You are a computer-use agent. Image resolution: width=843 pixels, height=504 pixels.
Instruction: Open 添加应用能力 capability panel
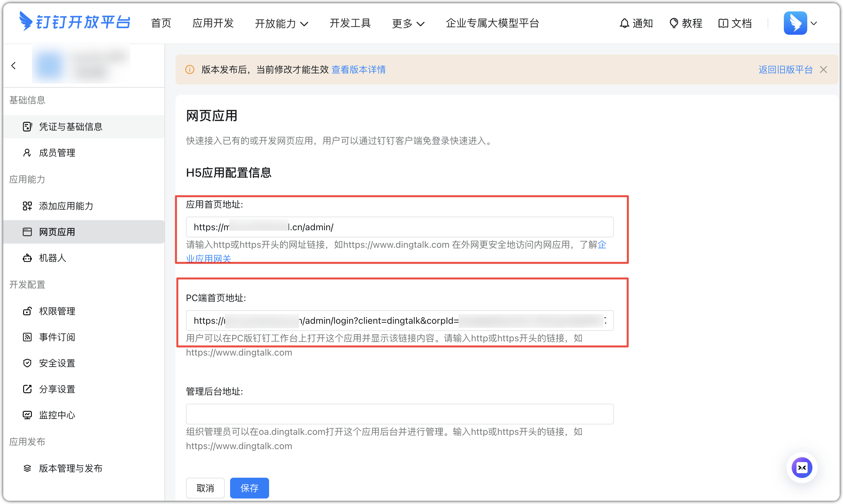(66, 206)
